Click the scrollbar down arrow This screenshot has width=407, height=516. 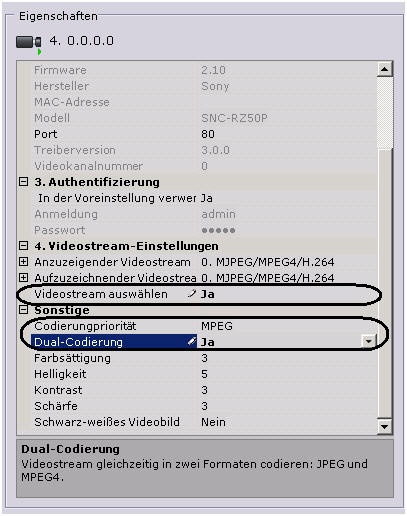tap(385, 426)
